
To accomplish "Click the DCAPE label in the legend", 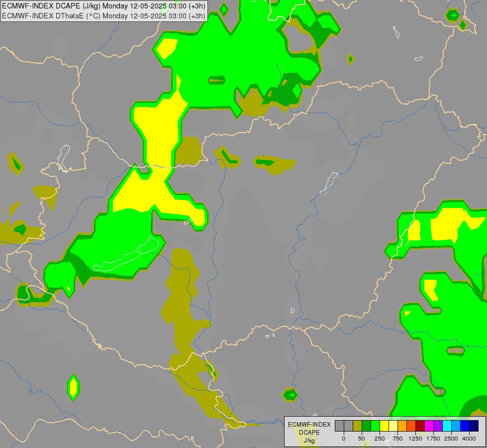I will pyautogui.click(x=309, y=433).
